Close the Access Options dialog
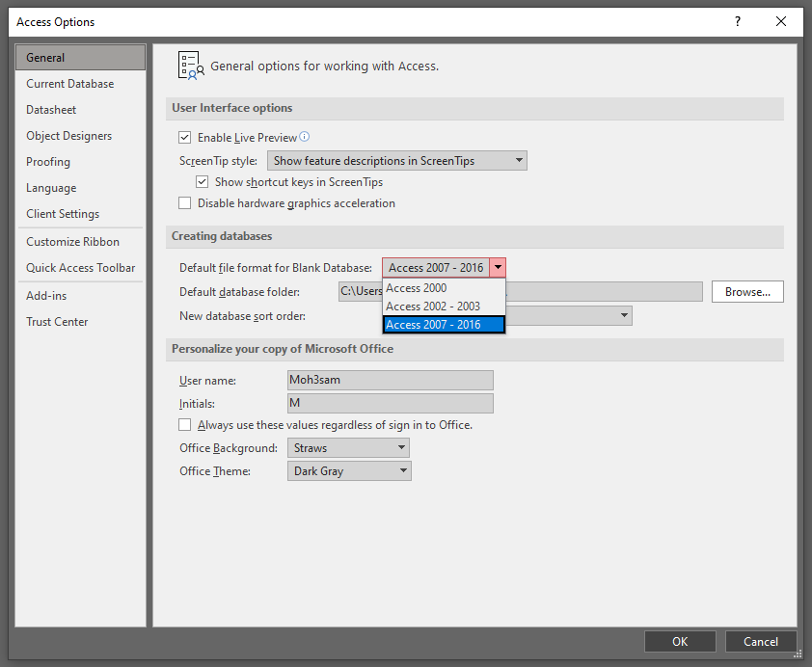Viewport: 812px width, 667px height. click(781, 22)
